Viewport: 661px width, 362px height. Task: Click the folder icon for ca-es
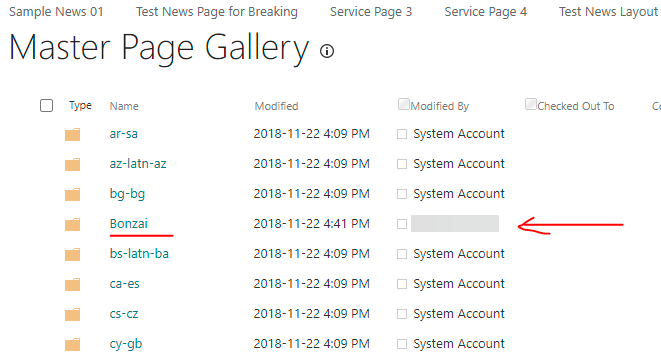pyautogui.click(x=73, y=284)
